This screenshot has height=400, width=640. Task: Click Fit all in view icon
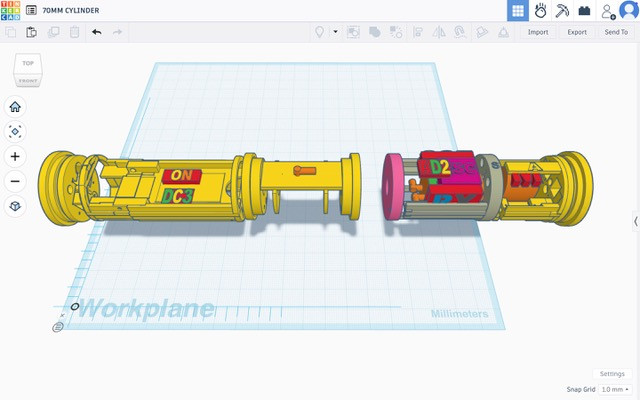click(15, 131)
